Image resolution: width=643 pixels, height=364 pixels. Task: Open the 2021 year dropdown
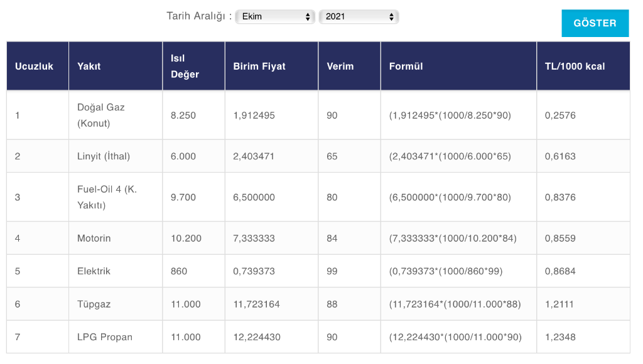pos(359,16)
